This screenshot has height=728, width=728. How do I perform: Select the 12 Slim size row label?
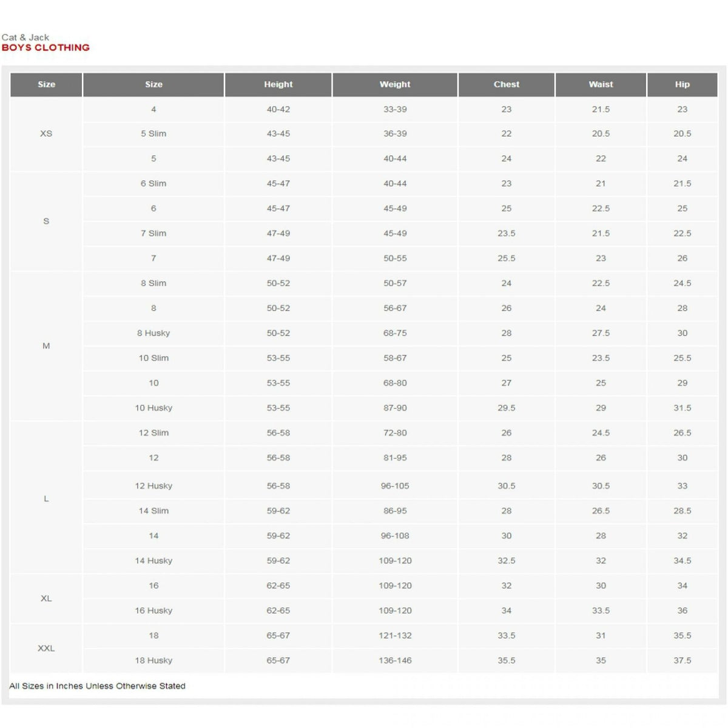[153, 433]
